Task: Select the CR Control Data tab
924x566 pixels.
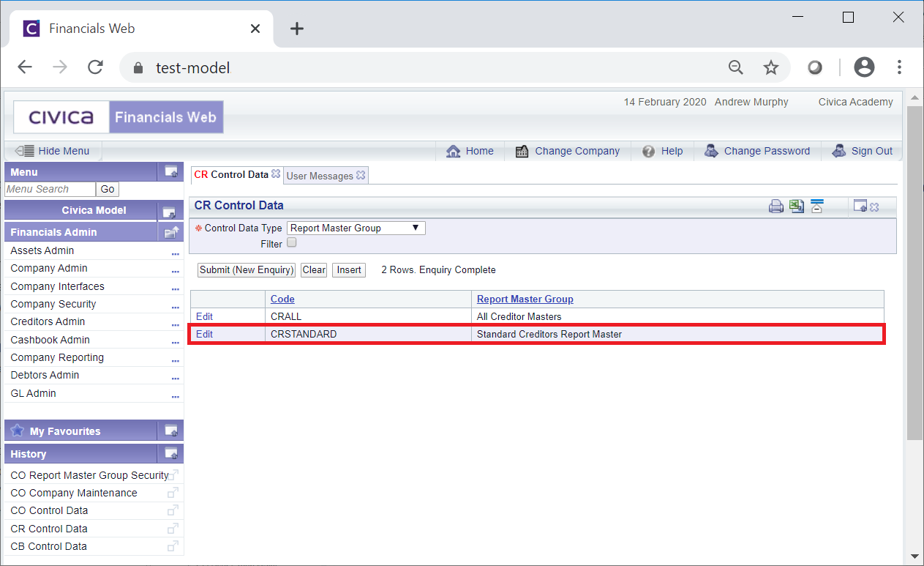Action: (231, 174)
